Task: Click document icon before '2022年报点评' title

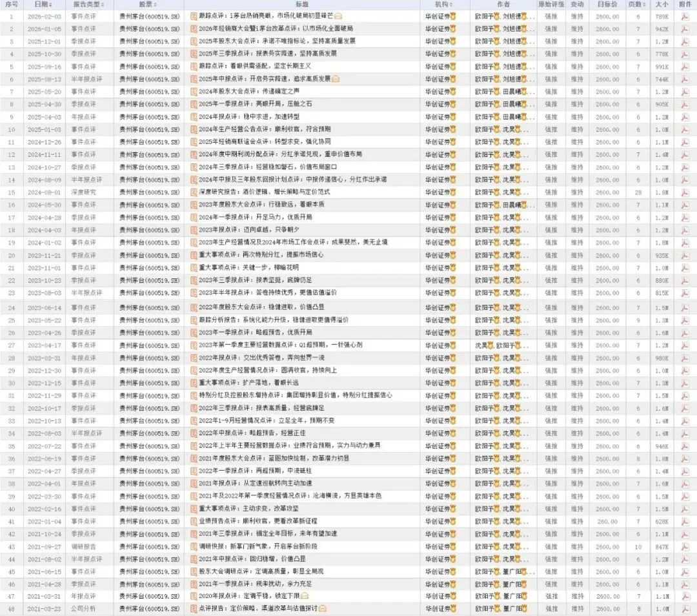Action: pos(194,358)
